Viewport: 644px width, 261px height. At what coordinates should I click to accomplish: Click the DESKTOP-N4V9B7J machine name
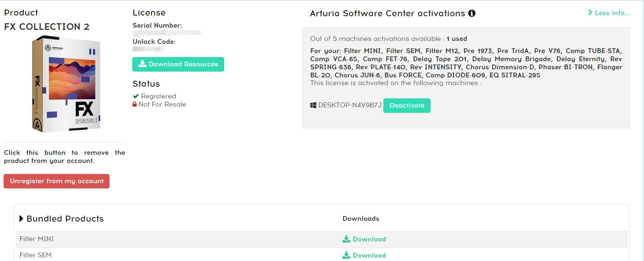[349, 105]
